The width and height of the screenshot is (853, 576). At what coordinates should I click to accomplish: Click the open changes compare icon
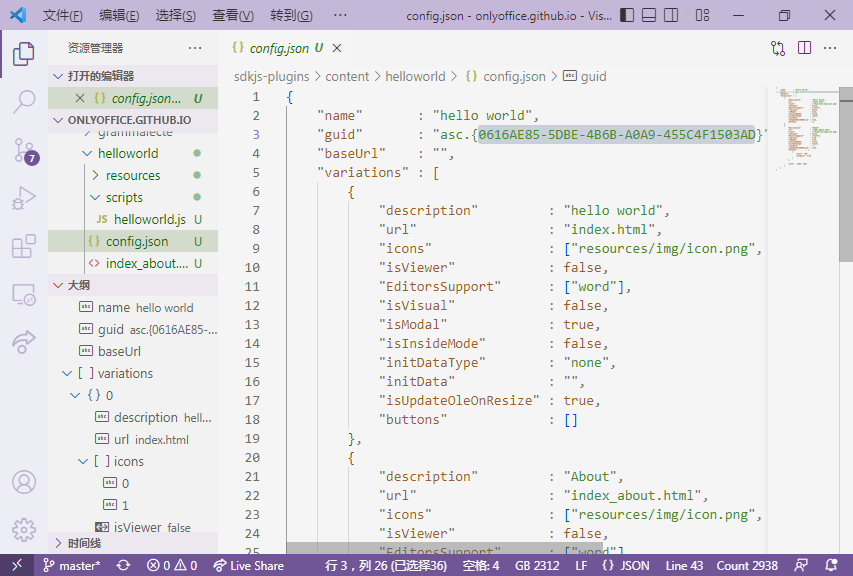pos(778,48)
